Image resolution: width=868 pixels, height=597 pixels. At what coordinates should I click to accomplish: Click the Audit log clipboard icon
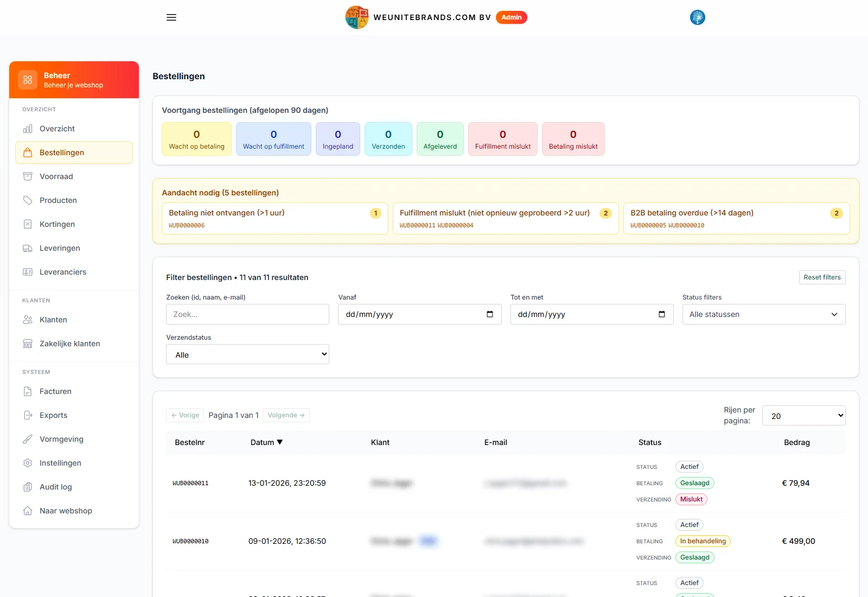coord(28,487)
